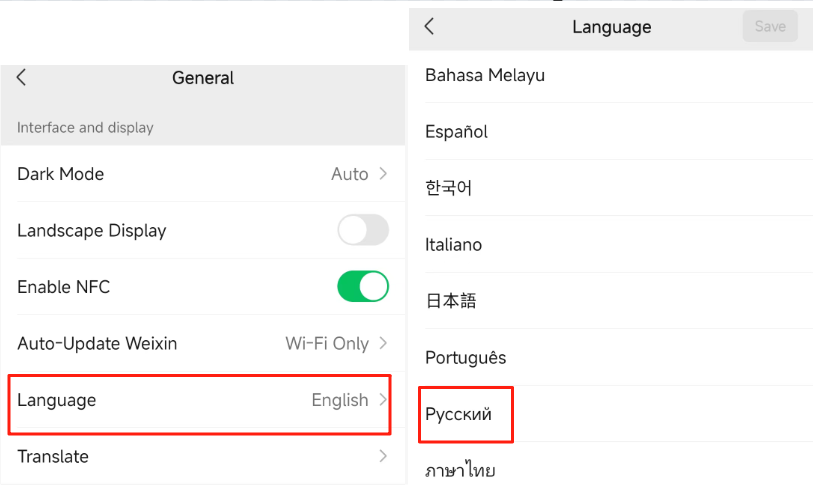Select ภาษาไทย language option
The width and height of the screenshot is (813, 485).
[460, 470]
